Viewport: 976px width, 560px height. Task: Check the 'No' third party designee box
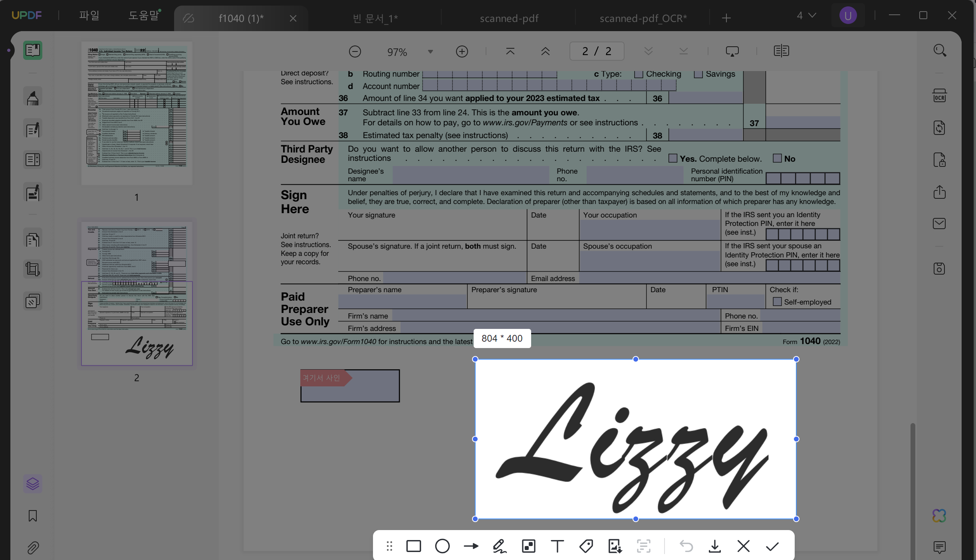pos(777,158)
